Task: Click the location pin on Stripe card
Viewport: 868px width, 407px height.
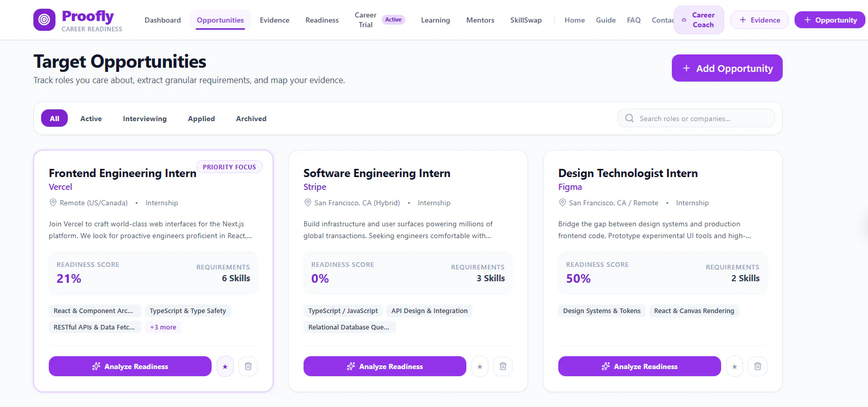Action: point(308,203)
